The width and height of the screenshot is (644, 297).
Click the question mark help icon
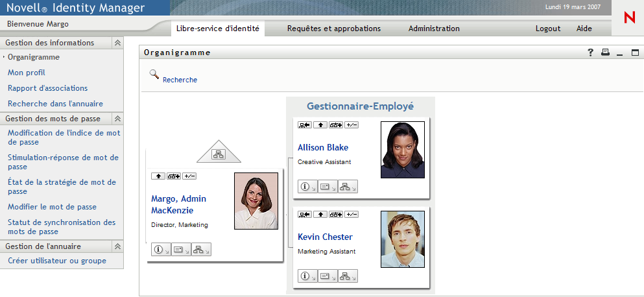tap(591, 53)
